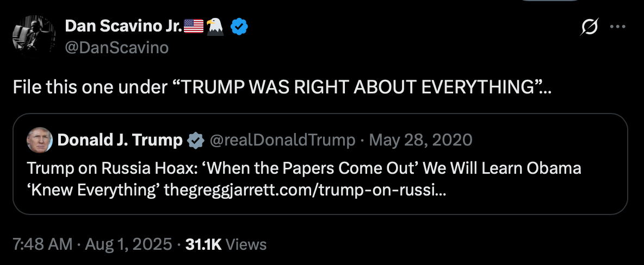Click the verified badge beside Donald J. Trump
The height and width of the screenshot is (265, 644).
(x=194, y=141)
